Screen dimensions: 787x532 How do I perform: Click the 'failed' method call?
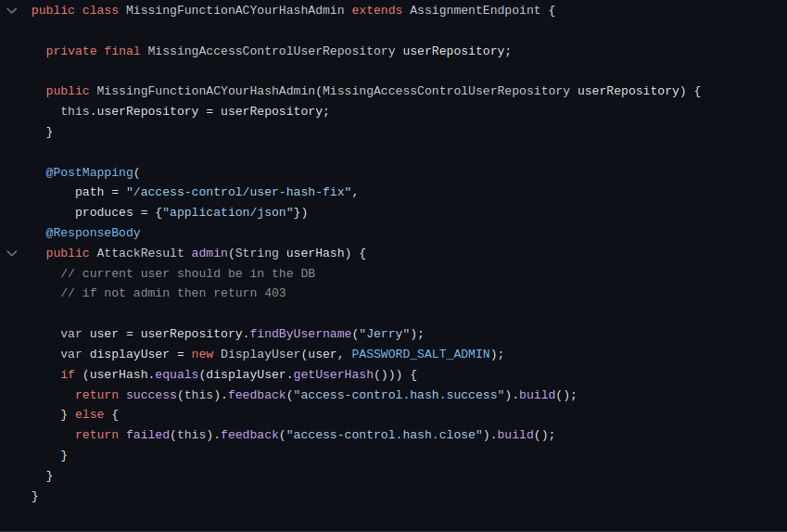pos(147,435)
